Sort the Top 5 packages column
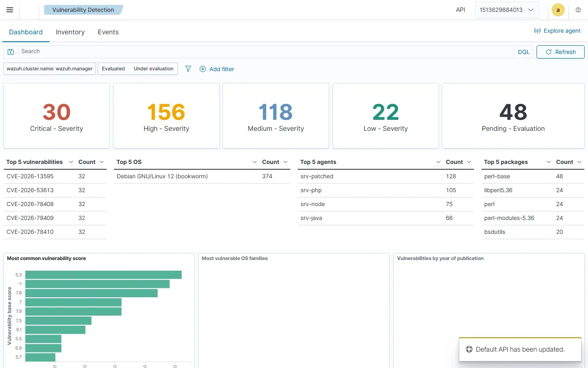588x368 pixels. pos(517,162)
